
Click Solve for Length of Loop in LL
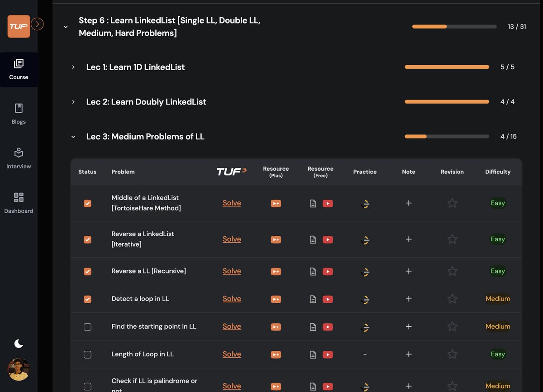pyautogui.click(x=232, y=354)
